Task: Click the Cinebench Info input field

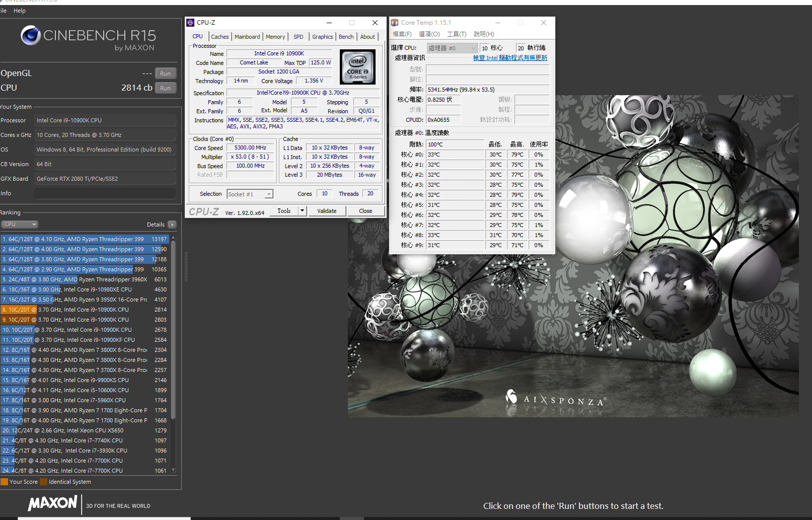Action: [105, 193]
